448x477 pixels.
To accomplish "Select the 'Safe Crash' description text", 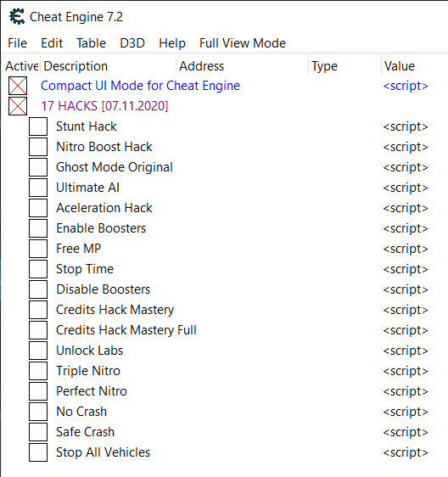I will [85, 432].
